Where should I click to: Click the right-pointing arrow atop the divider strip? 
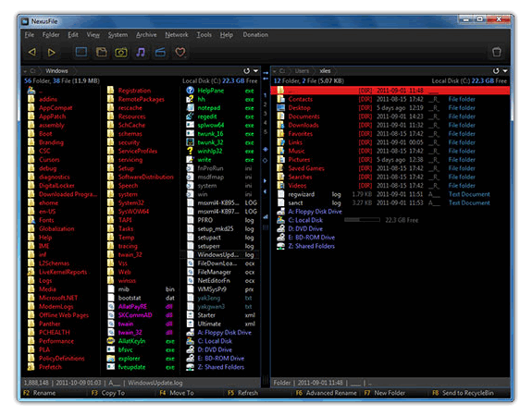[266, 73]
